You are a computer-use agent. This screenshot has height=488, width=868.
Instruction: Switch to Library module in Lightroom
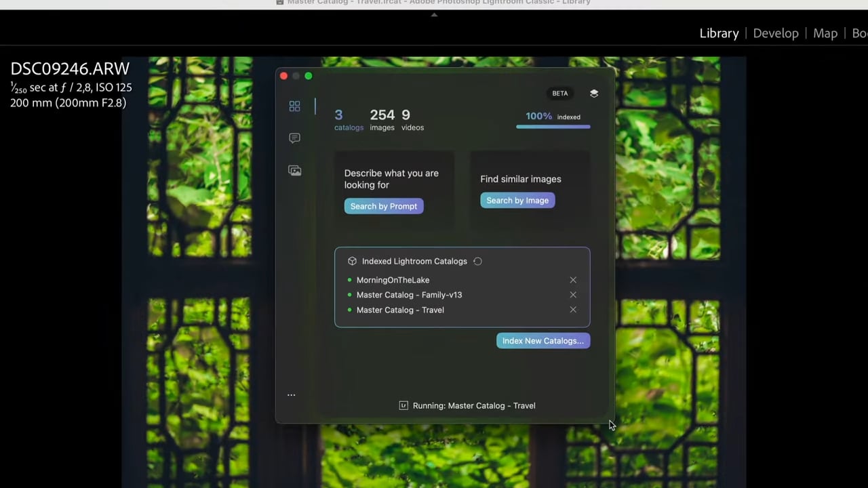pos(719,33)
